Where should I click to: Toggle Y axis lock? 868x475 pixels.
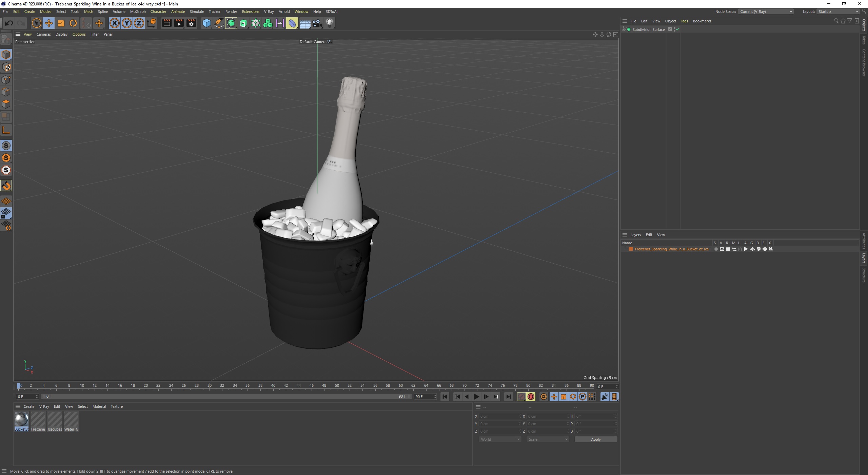coord(127,23)
